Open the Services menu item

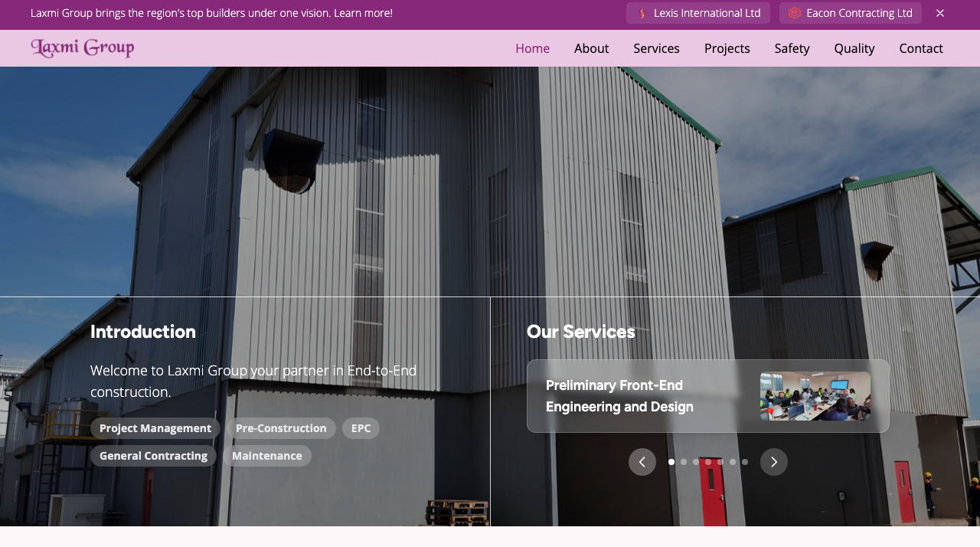[656, 48]
